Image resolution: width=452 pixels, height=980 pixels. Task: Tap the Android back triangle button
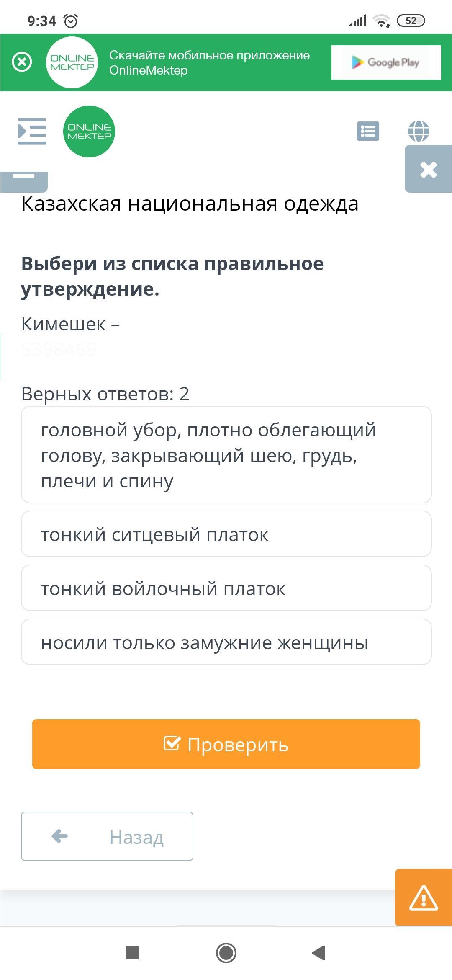pyautogui.click(x=319, y=953)
